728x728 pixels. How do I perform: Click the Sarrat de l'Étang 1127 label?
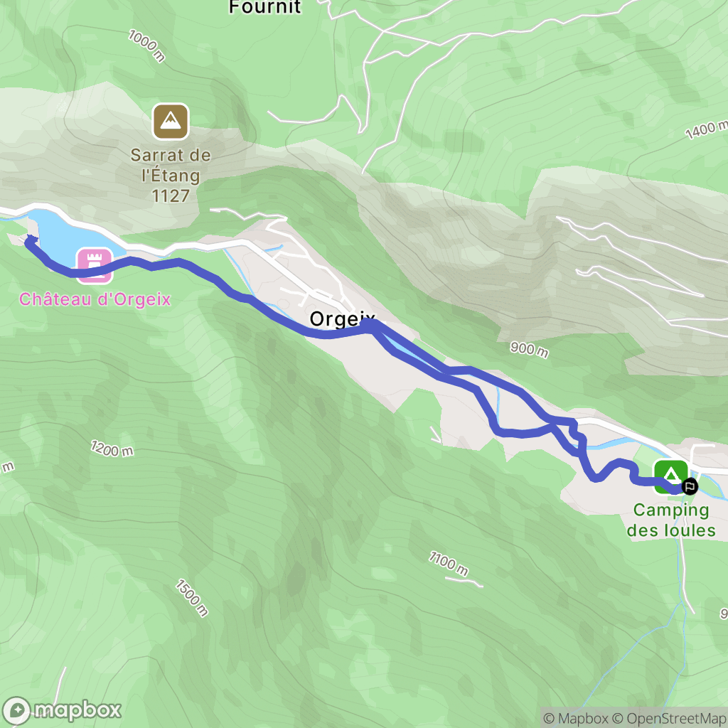coord(171,176)
